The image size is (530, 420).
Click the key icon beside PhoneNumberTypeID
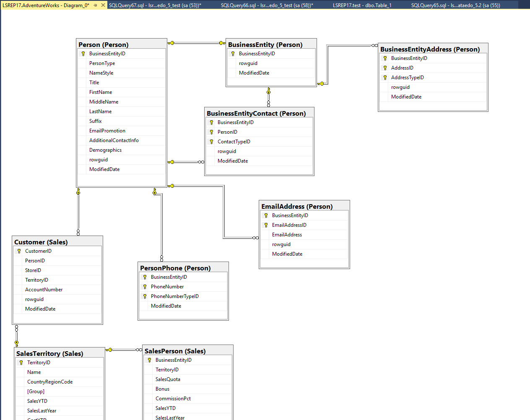point(145,296)
